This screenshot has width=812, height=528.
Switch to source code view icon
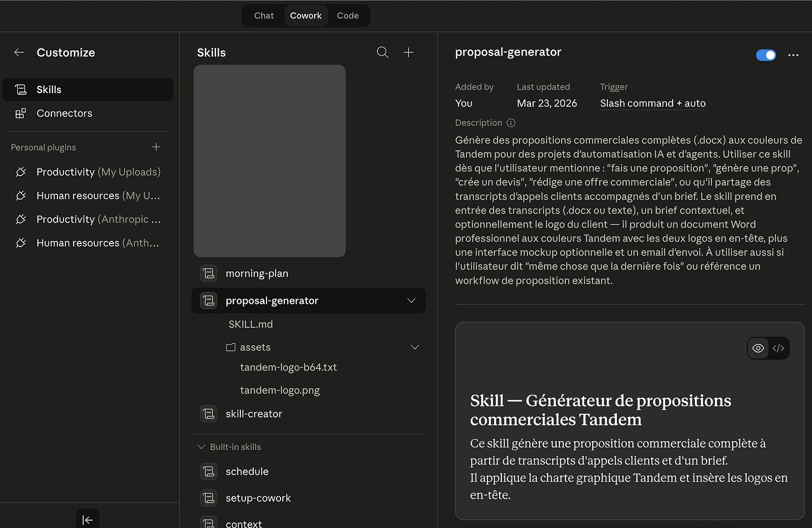(x=779, y=348)
